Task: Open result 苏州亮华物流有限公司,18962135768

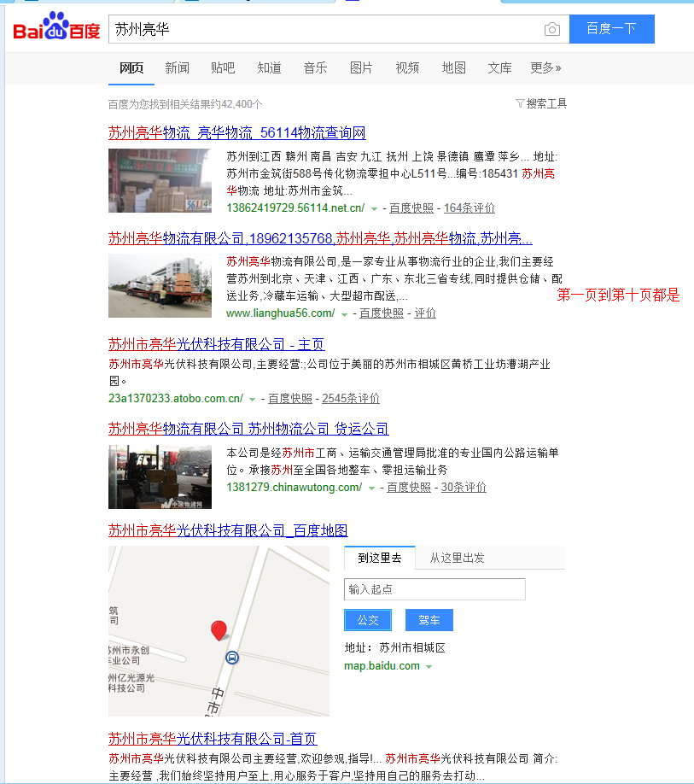Action: click(x=320, y=238)
